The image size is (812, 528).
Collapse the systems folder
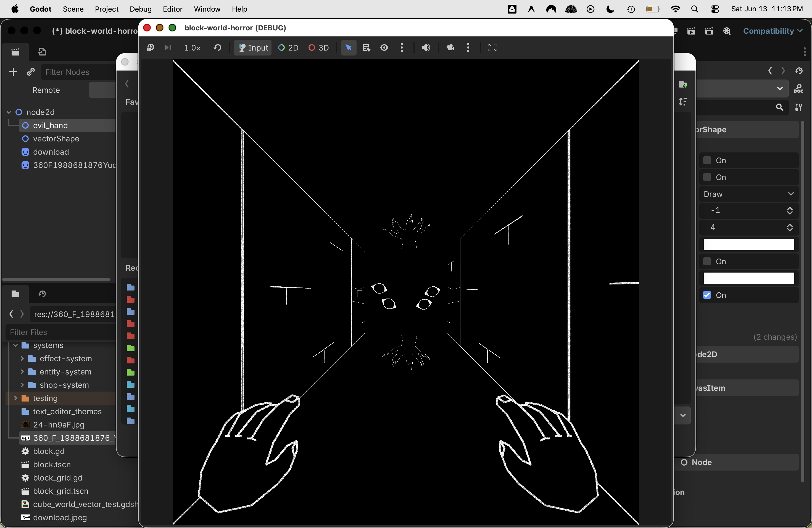pos(15,345)
